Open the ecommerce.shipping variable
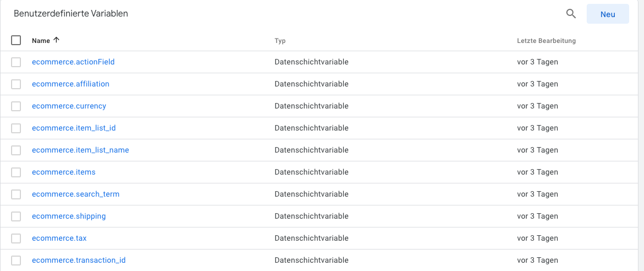This screenshot has width=644, height=271. (x=69, y=216)
